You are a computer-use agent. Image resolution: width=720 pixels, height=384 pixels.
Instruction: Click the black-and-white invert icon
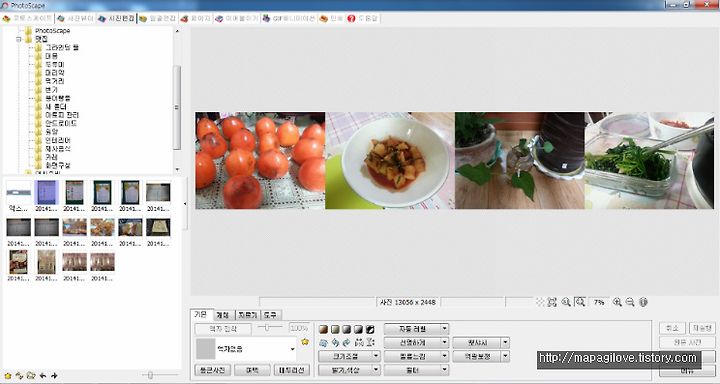coord(370,329)
